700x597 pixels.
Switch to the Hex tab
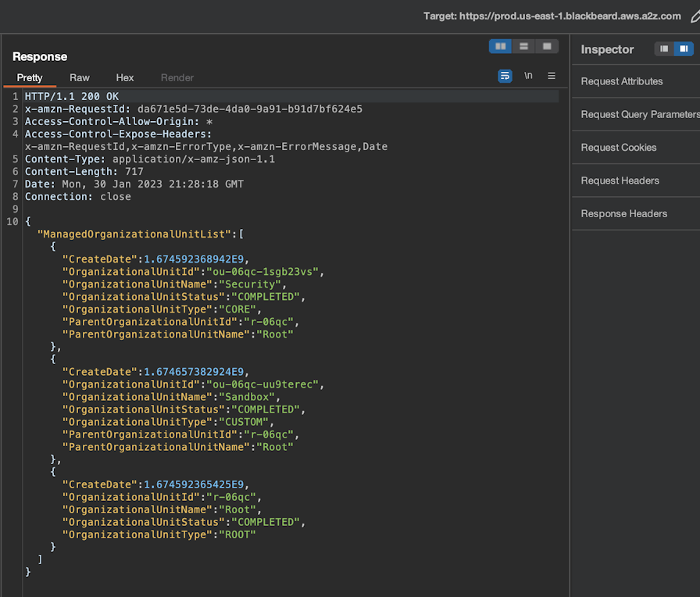[x=124, y=77]
